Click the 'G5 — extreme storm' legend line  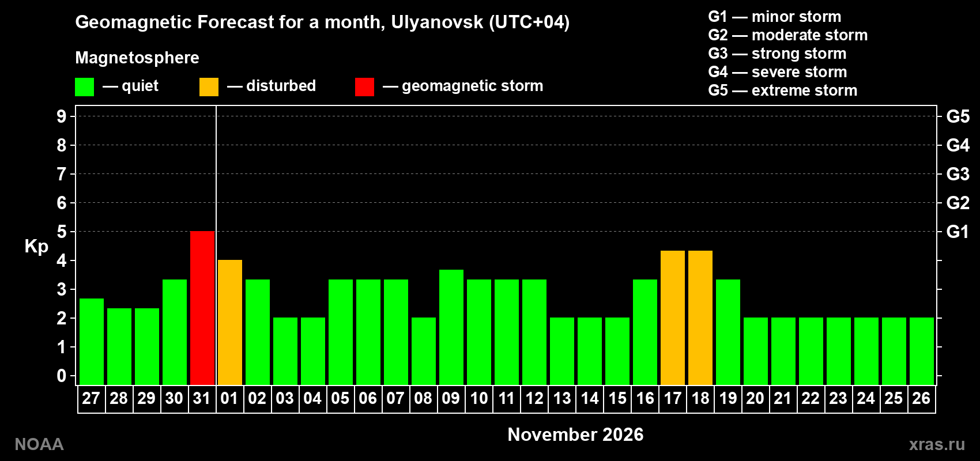coord(783,90)
